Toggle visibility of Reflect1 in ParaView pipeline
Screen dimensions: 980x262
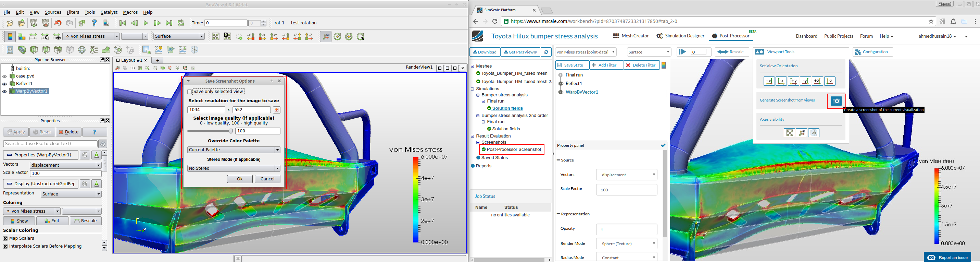click(4, 84)
